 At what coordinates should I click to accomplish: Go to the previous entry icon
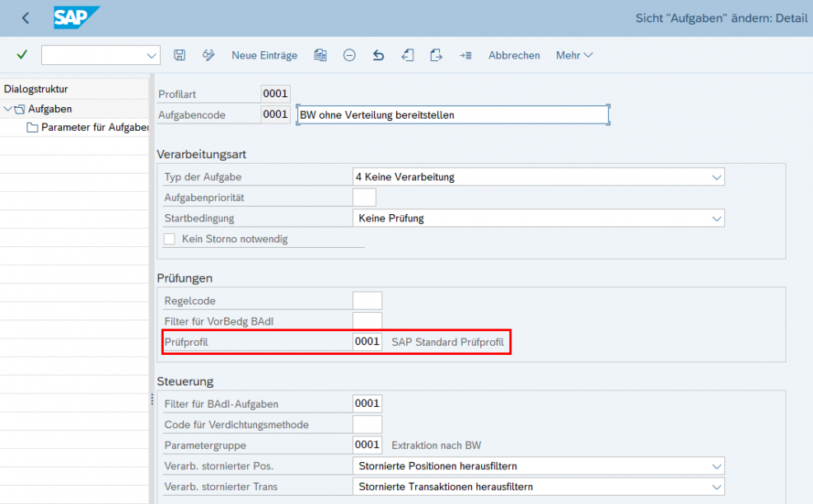(x=408, y=55)
